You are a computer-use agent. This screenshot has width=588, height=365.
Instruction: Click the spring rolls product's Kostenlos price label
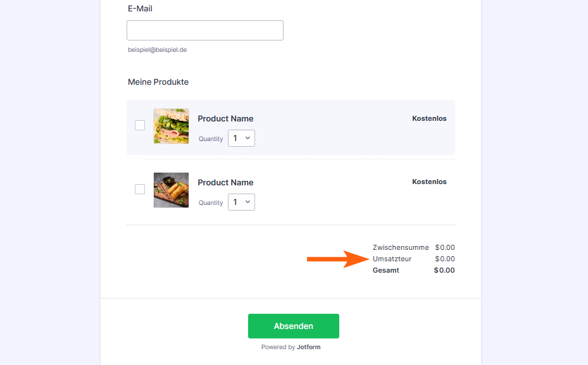429,182
